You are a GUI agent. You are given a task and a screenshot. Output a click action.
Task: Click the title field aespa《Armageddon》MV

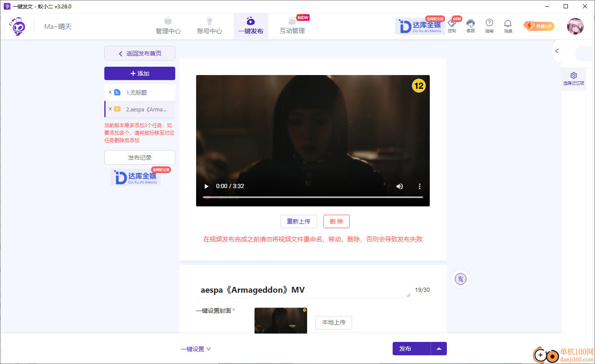pos(303,290)
